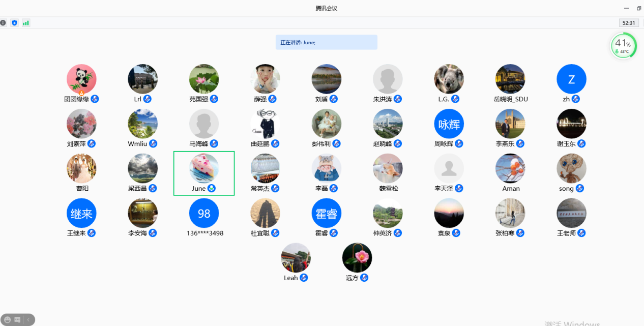Click the 52:31 meeting timer

pyautogui.click(x=628, y=23)
